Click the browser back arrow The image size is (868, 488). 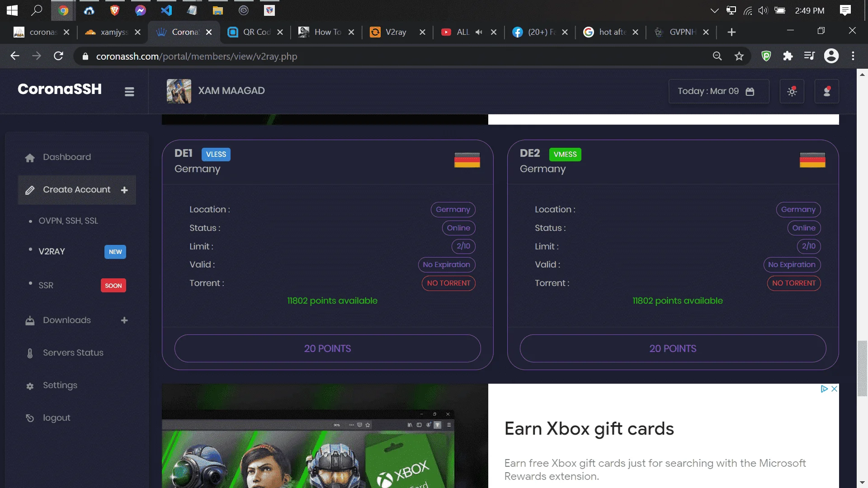(x=15, y=56)
